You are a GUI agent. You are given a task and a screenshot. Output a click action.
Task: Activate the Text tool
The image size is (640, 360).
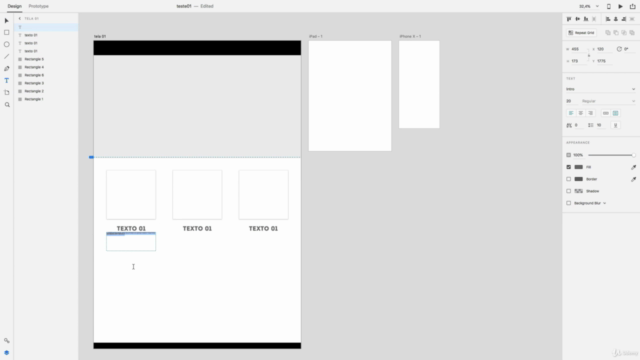(7, 80)
